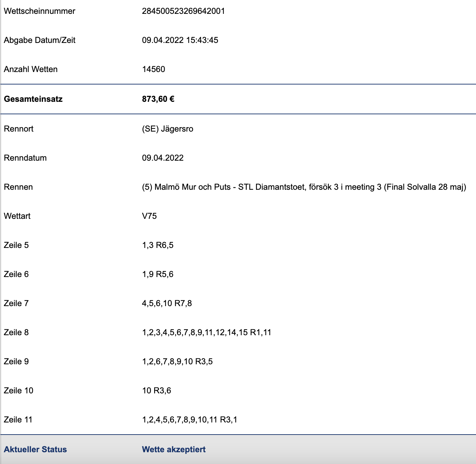Select total stake 873,60 €
Screen dimensions: 476x464
(158, 99)
